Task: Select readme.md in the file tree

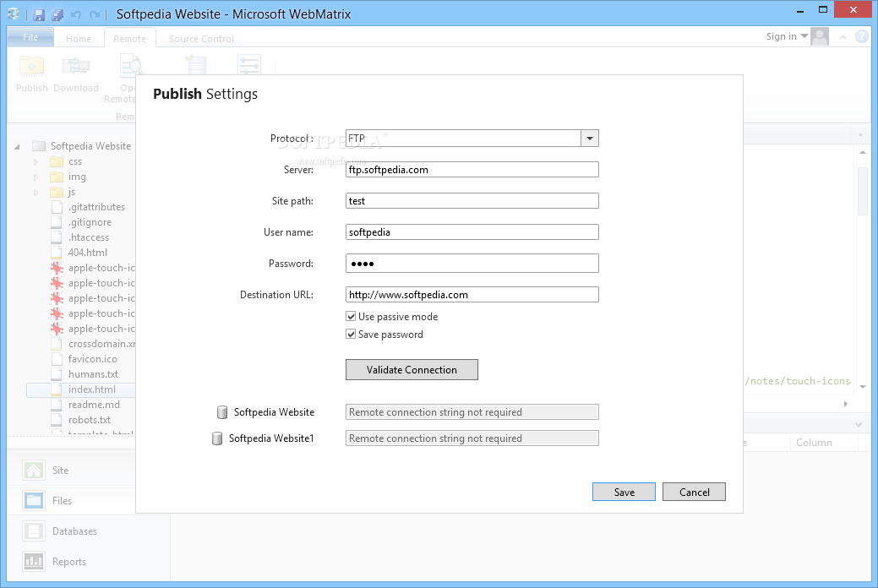Action: 94,405
